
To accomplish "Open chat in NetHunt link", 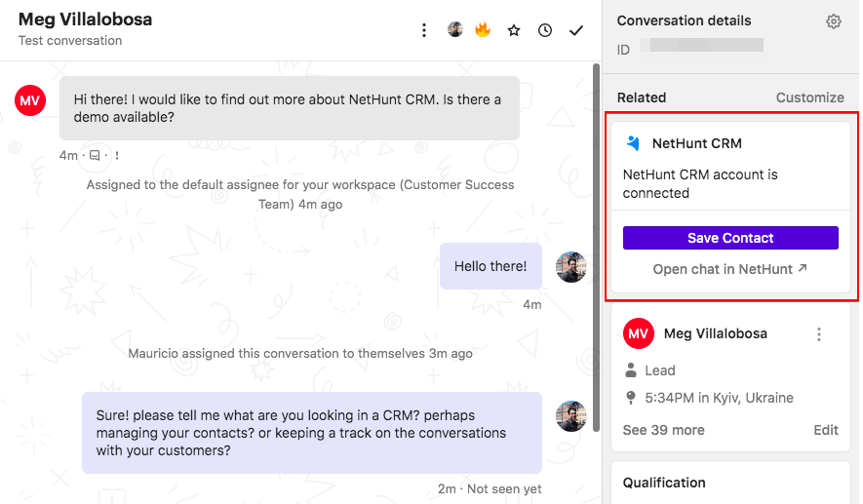I will [x=729, y=269].
